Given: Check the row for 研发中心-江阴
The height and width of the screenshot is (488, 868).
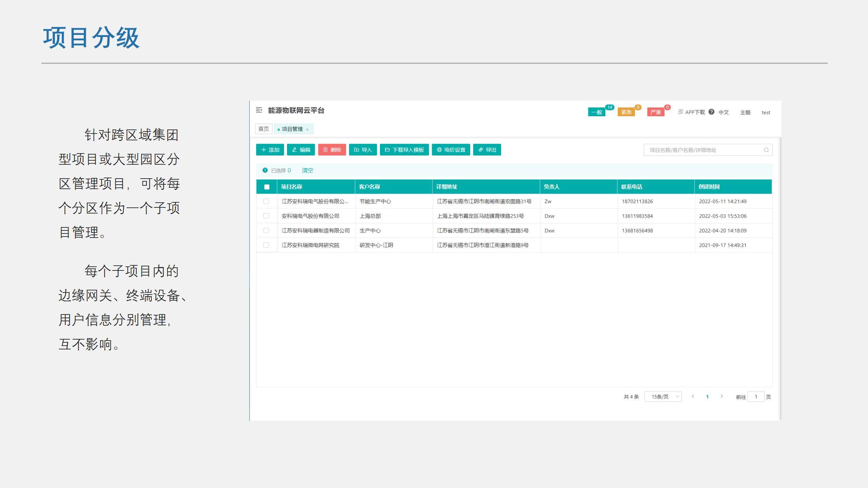Looking at the screenshot, I should (266, 245).
